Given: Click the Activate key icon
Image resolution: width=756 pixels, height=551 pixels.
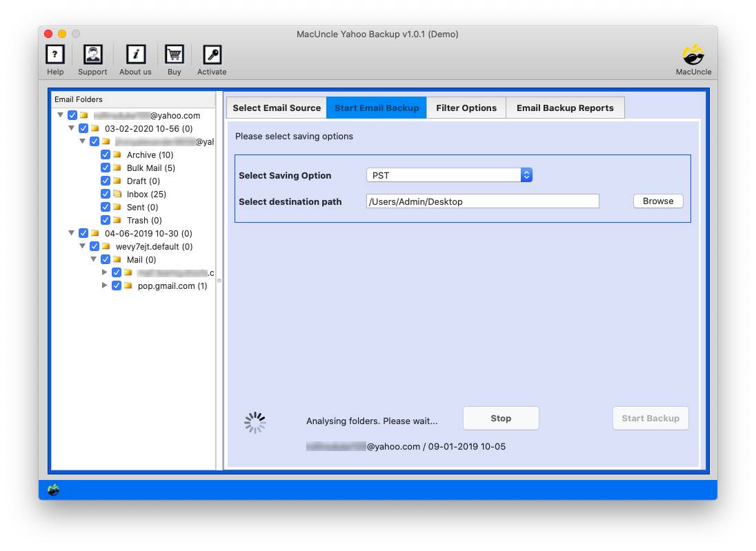Looking at the screenshot, I should [x=212, y=54].
